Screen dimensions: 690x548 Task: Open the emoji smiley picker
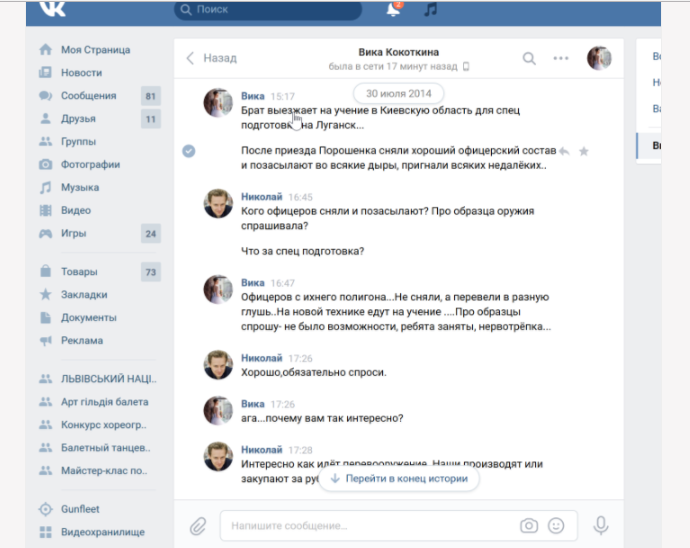pyautogui.click(x=556, y=525)
